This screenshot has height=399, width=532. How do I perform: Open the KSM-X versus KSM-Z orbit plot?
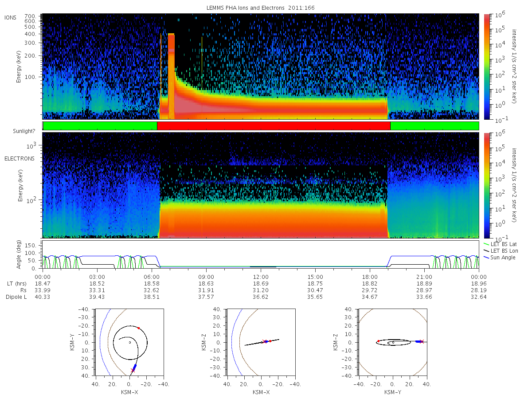coord(261,342)
